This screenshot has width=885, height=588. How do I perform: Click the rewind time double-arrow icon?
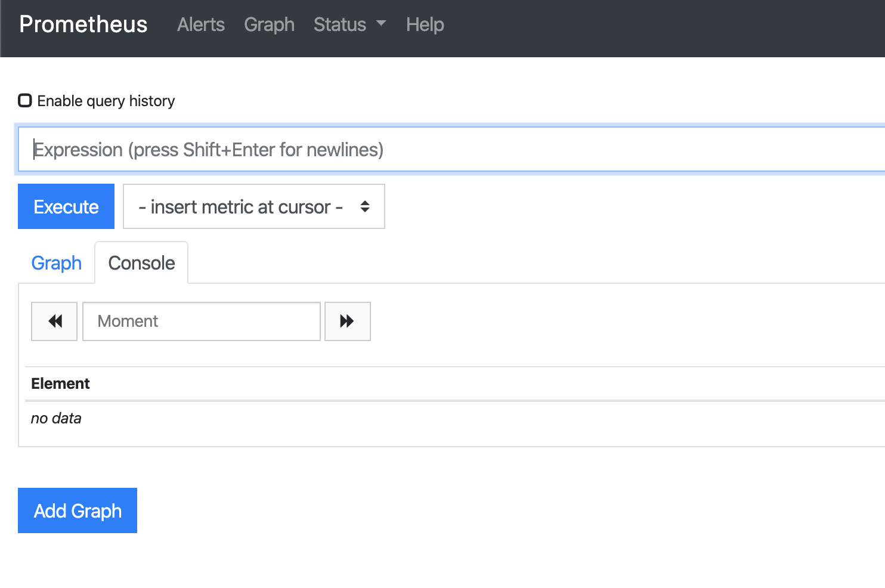[55, 321]
